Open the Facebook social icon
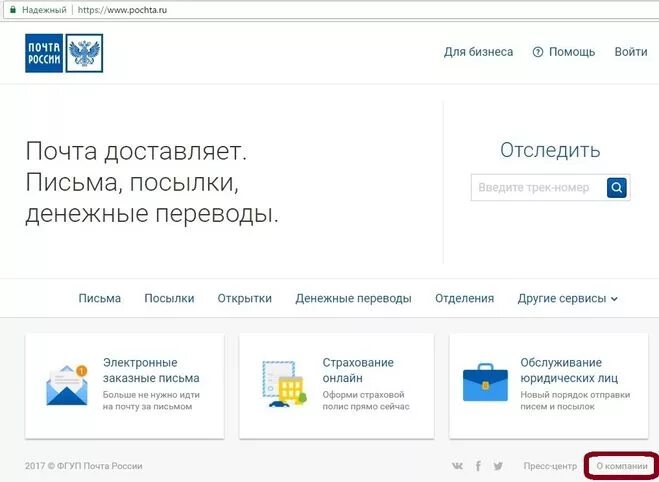Screen dimensions: 659x482 pos(478,466)
